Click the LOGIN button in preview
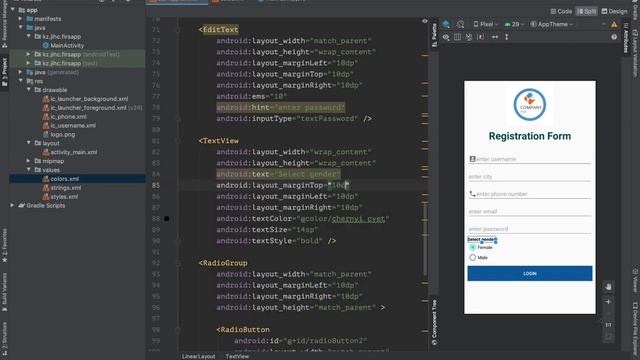The height and width of the screenshot is (360, 640). pos(530,273)
